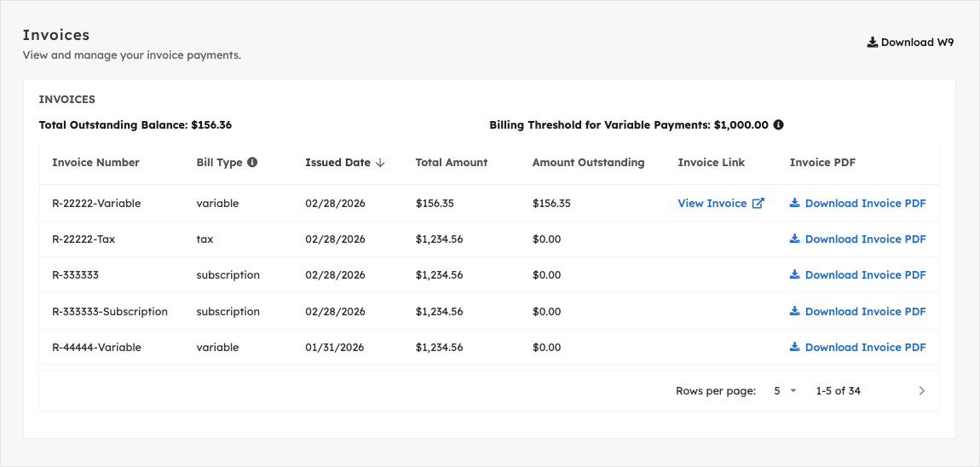Click the Invoices page heading
The width and height of the screenshot is (980, 467).
(56, 34)
